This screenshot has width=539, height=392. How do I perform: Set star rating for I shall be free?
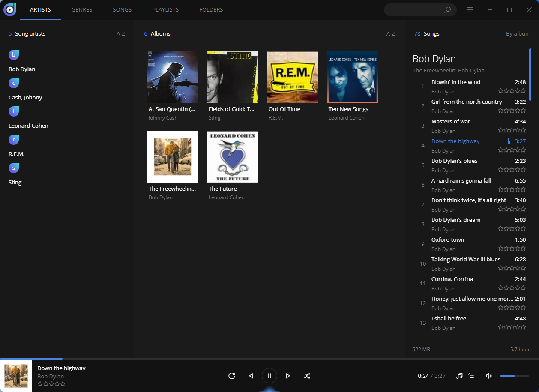[x=512, y=327]
